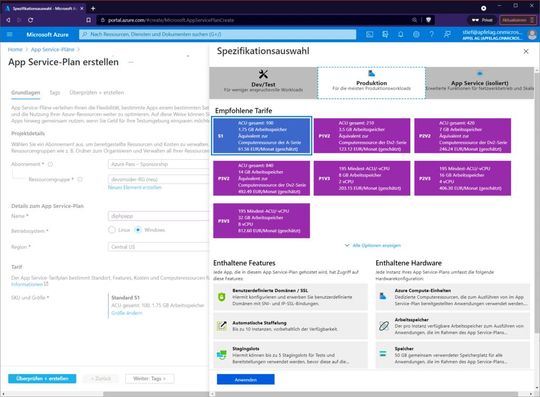This screenshot has height=397, width=540.
Task: Open portal settings gear
Action: [416, 34]
